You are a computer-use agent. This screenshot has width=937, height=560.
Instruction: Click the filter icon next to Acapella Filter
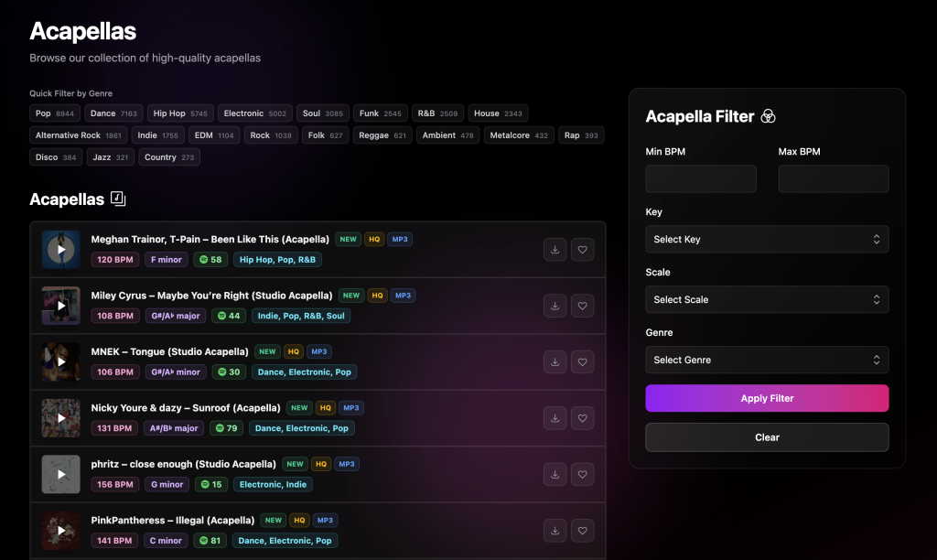click(x=768, y=116)
